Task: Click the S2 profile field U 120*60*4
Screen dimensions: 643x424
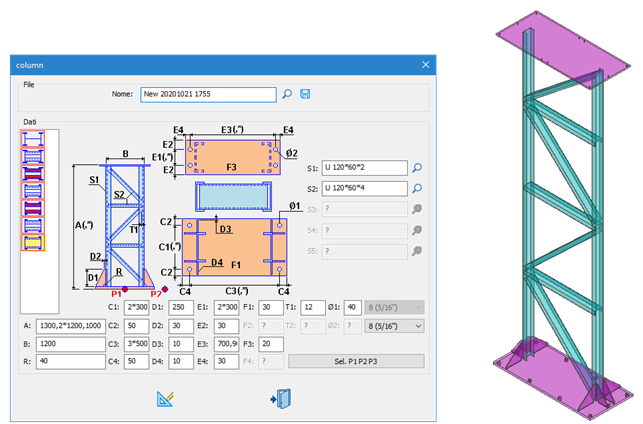Action: click(x=365, y=188)
